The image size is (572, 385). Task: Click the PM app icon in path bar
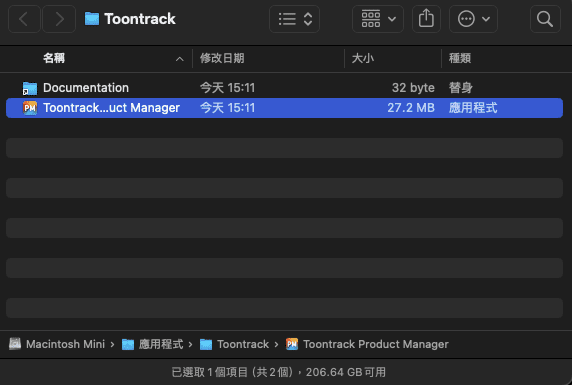292,344
